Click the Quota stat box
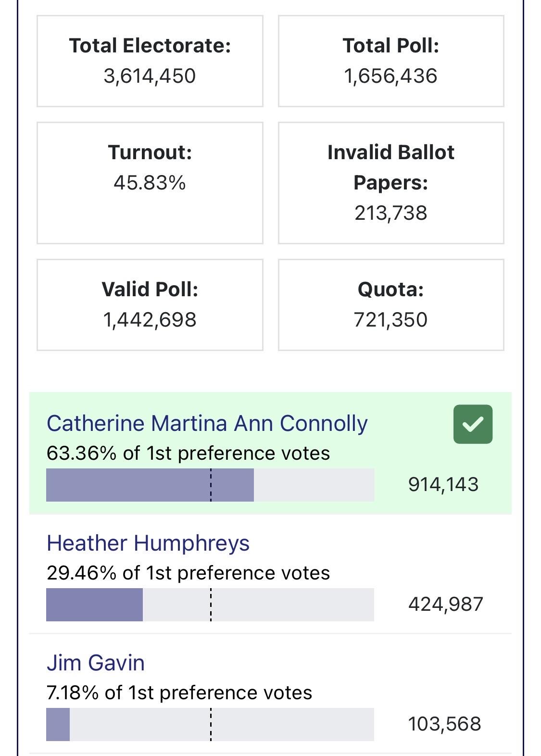The height and width of the screenshot is (756, 541). click(x=390, y=304)
